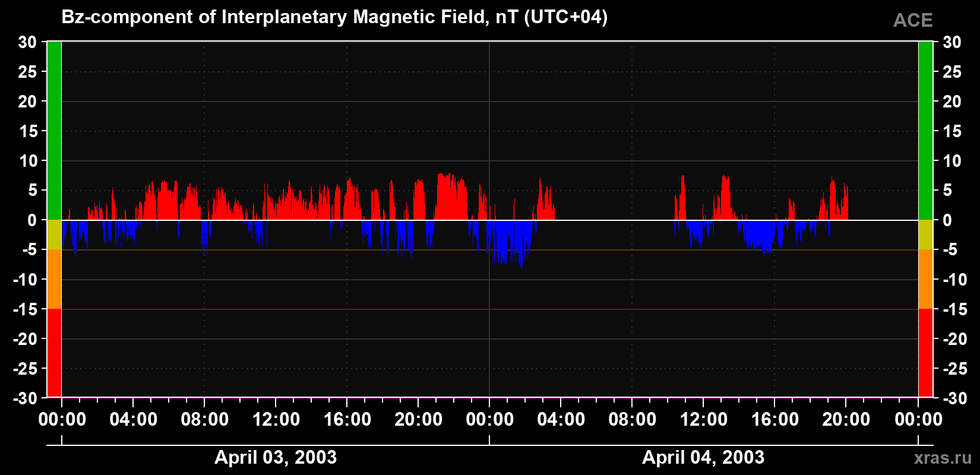This screenshot has height=475, width=980.
Task: Click the green segment of the left color bar
Action: point(54,131)
